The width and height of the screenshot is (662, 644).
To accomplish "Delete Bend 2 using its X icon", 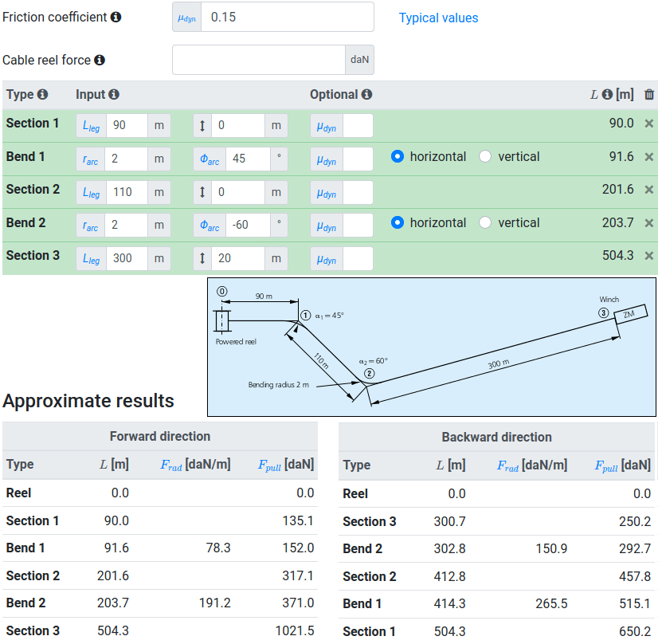I will [x=649, y=223].
